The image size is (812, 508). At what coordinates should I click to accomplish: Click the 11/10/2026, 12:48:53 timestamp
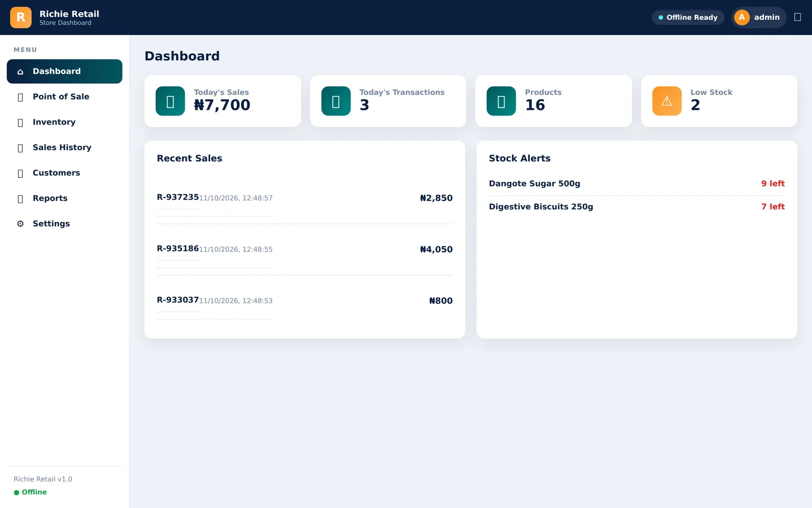click(x=236, y=301)
